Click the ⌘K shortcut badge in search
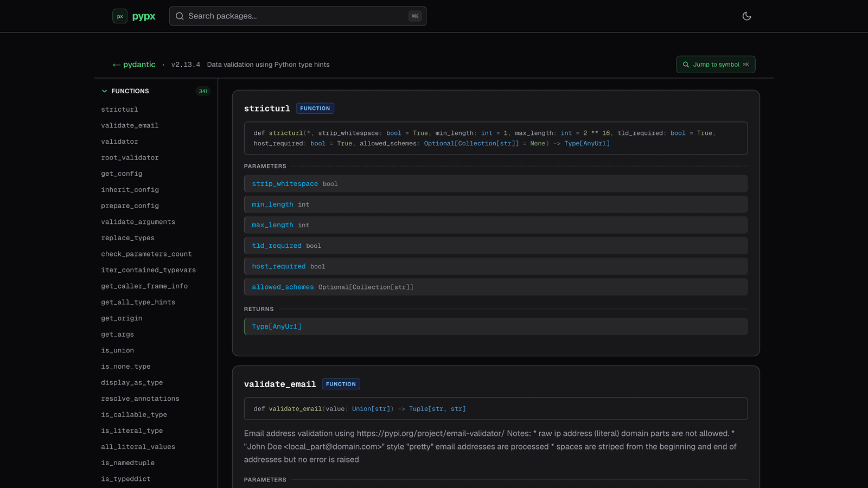The image size is (868, 488). pyautogui.click(x=415, y=16)
